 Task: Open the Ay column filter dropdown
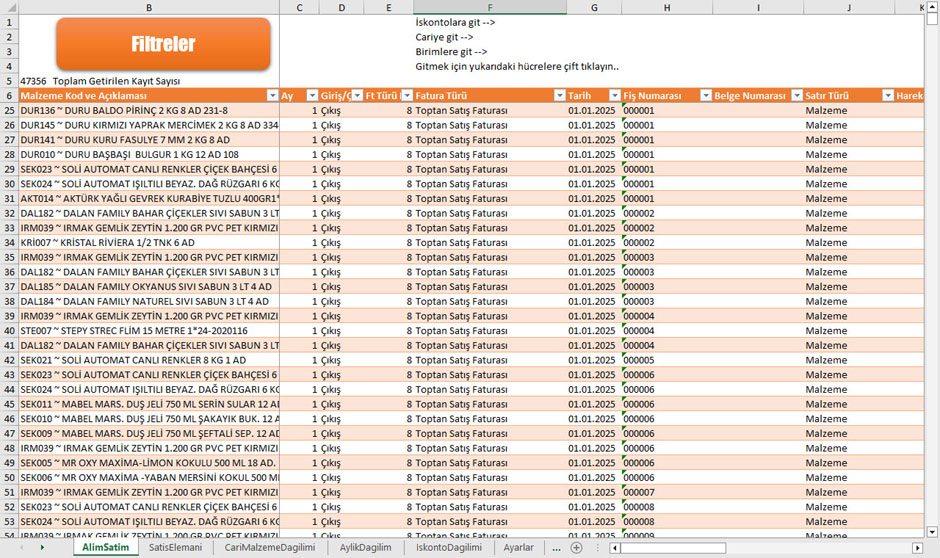(312, 95)
